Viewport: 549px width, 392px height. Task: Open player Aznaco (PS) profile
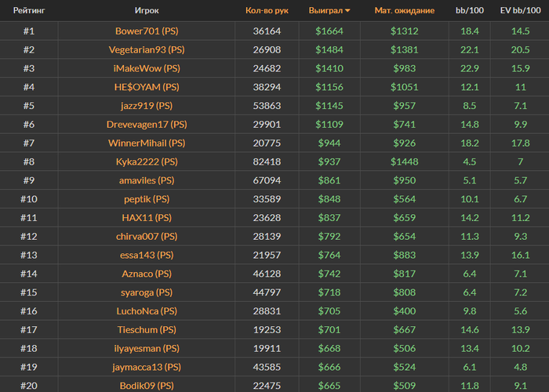coord(147,274)
